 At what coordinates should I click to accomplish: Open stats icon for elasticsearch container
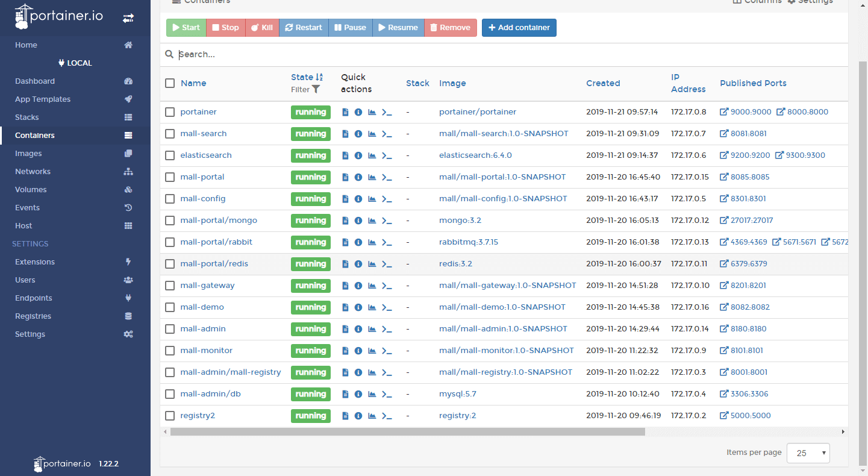[372, 155]
